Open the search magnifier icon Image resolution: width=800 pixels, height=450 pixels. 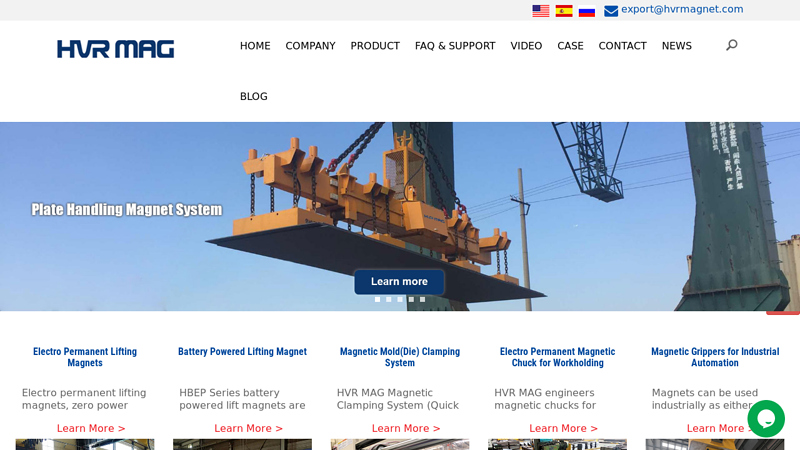[x=732, y=45]
